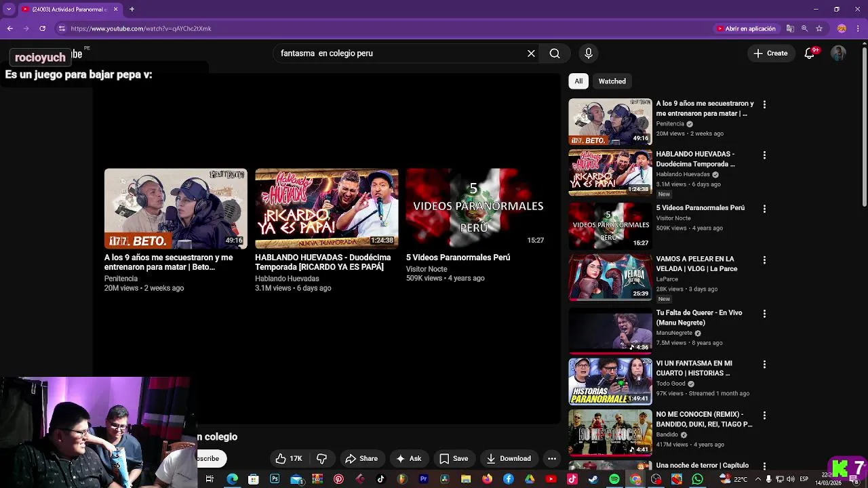Open Steam from the taskbar
This screenshot has width=868, height=488.
point(593,479)
